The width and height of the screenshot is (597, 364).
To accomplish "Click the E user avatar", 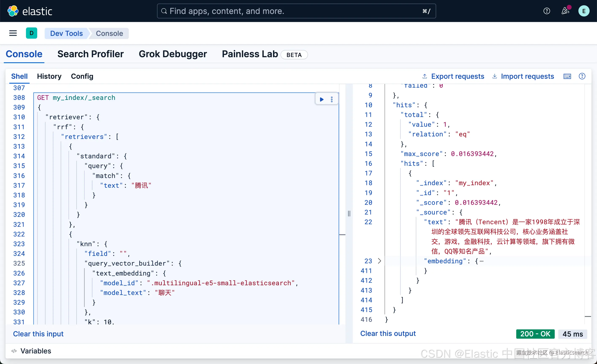I will click(x=584, y=11).
